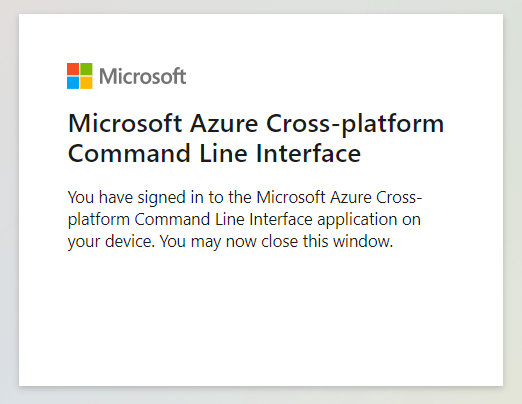Click the word 'window.' ending the message

pyautogui.click(x=363, y=241)
